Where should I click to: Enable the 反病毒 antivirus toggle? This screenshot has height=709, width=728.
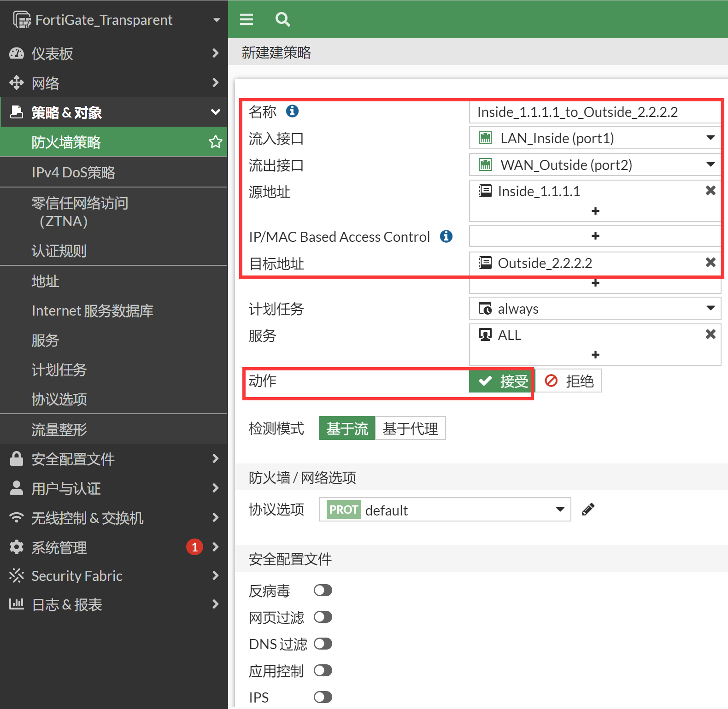[323, 590]
